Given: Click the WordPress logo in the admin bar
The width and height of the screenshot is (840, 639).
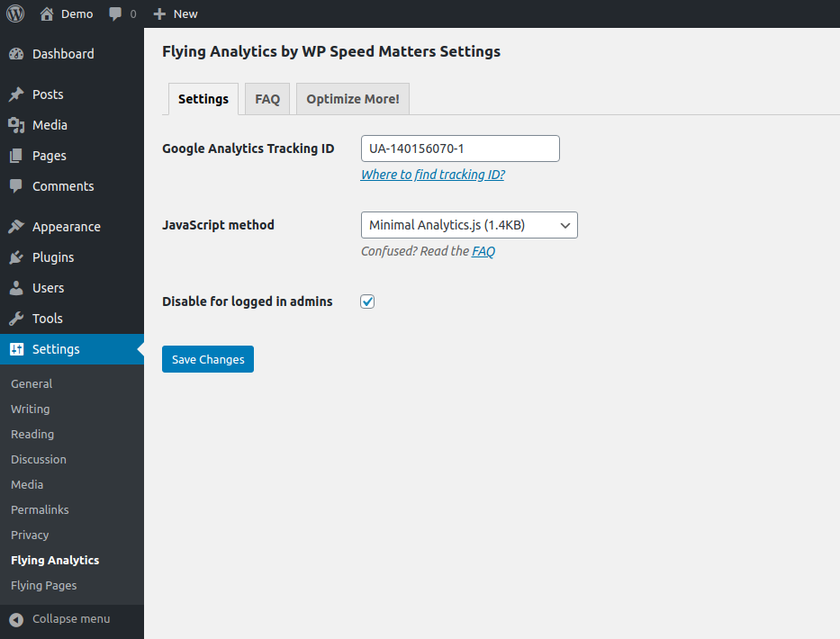Looking at the screenshot, I should pos(14,13).
